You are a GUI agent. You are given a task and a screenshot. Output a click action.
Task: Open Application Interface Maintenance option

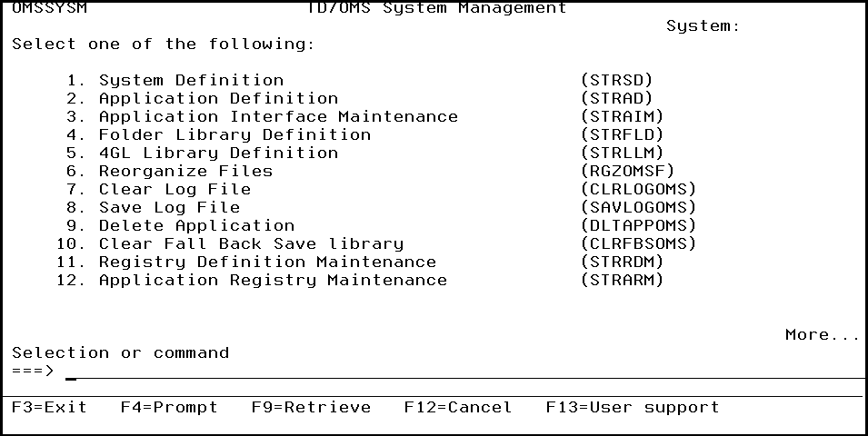278,116
